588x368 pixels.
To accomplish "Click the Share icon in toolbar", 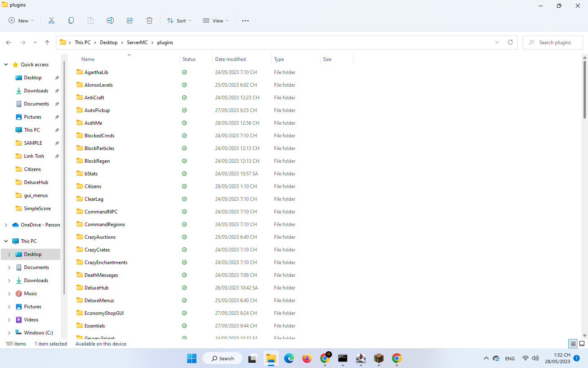I will coord(130,20).
